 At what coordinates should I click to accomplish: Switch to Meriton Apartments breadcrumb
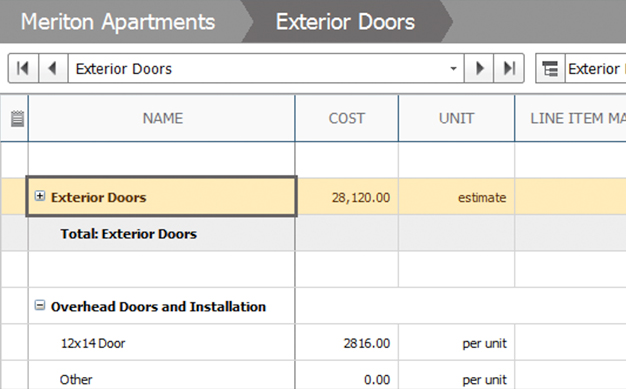click(118, 22)
